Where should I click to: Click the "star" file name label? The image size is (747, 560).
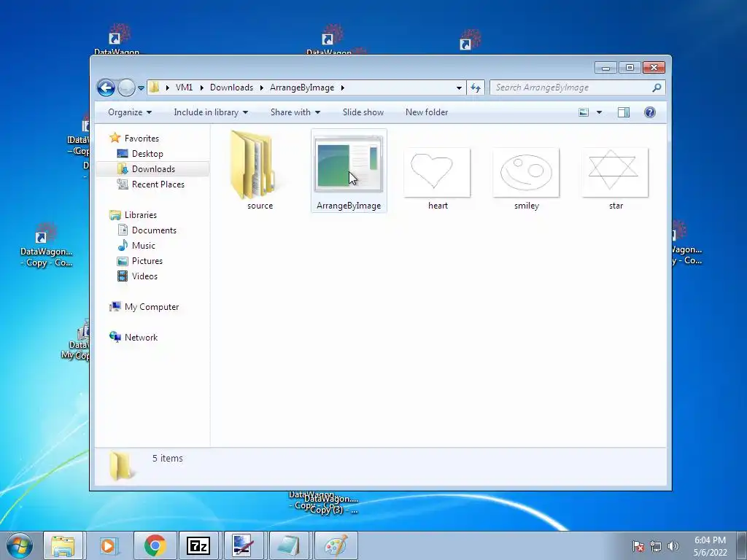(x=616, y=206)
